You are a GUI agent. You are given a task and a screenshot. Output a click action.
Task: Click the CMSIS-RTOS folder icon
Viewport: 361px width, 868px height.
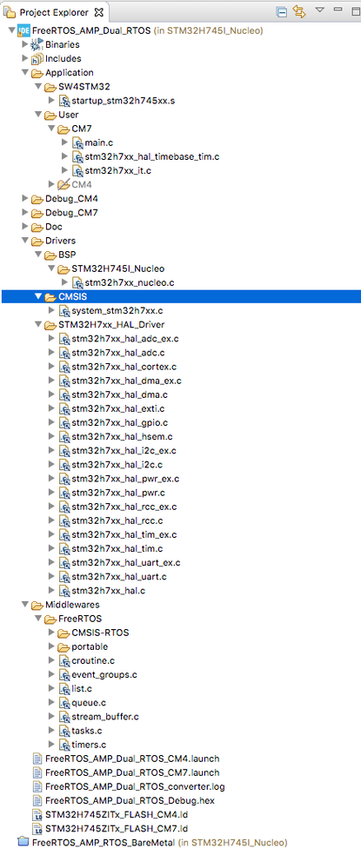coord(64,633)
